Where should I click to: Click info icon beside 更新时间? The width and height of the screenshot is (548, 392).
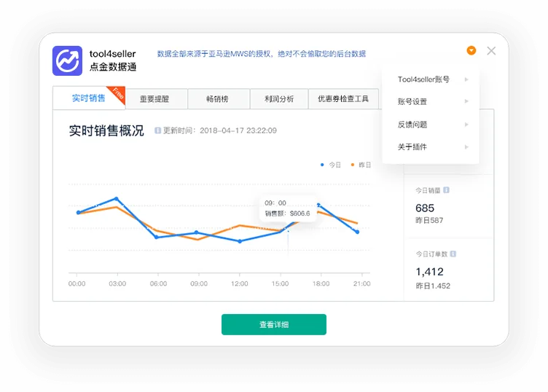(x=157, y=130)
